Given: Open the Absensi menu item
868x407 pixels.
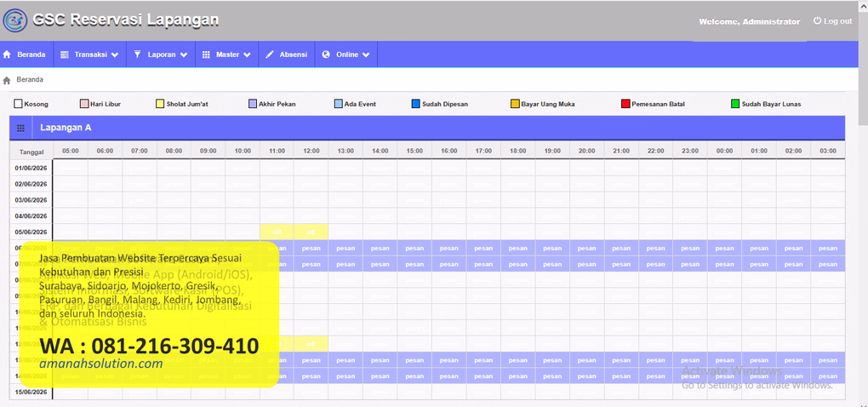Looking at the screenshot, I should [287, 54].
